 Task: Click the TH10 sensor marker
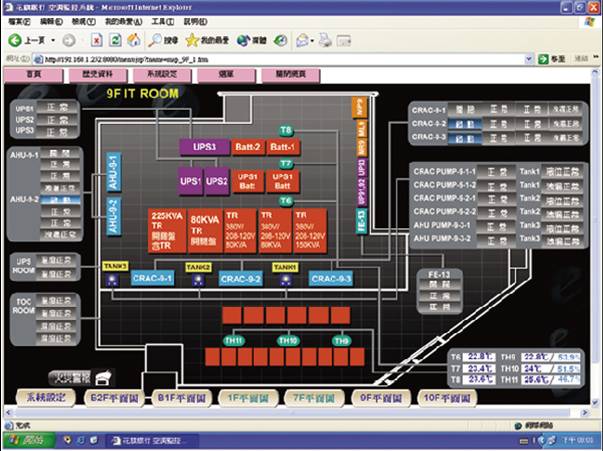pyautogui.click(x=289, y=341)
